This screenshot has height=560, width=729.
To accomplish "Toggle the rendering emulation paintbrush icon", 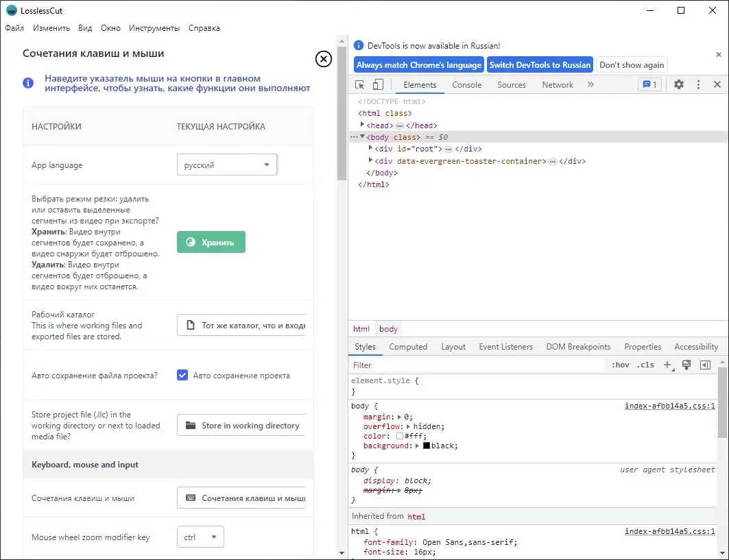I will (686, 365).
